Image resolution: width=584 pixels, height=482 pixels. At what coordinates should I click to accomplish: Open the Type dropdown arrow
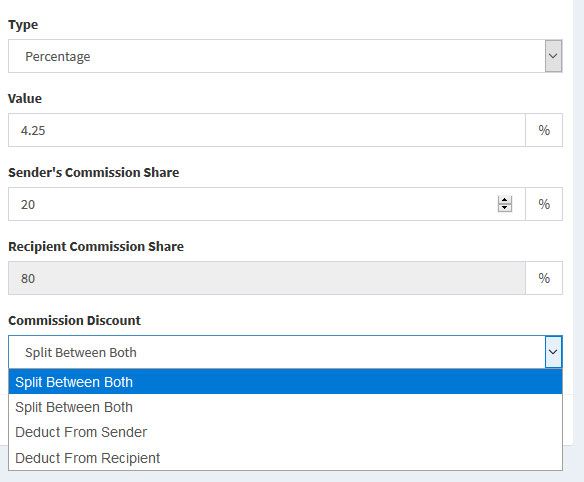(553, 56)
